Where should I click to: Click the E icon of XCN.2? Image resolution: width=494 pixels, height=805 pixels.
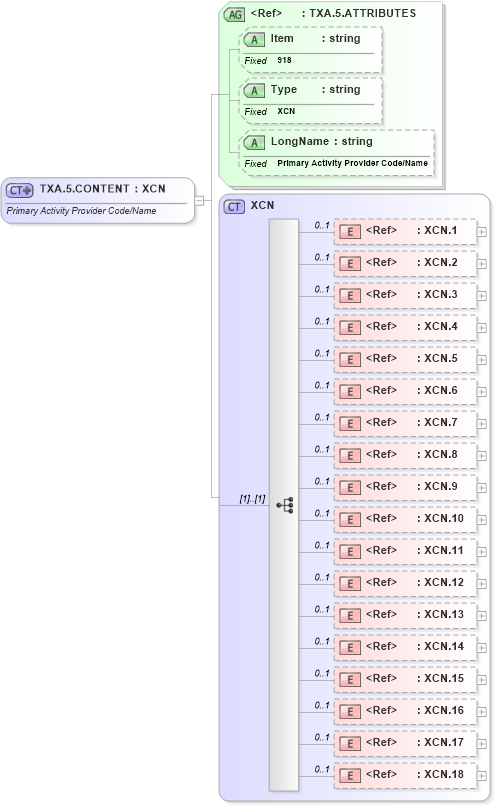350,264
